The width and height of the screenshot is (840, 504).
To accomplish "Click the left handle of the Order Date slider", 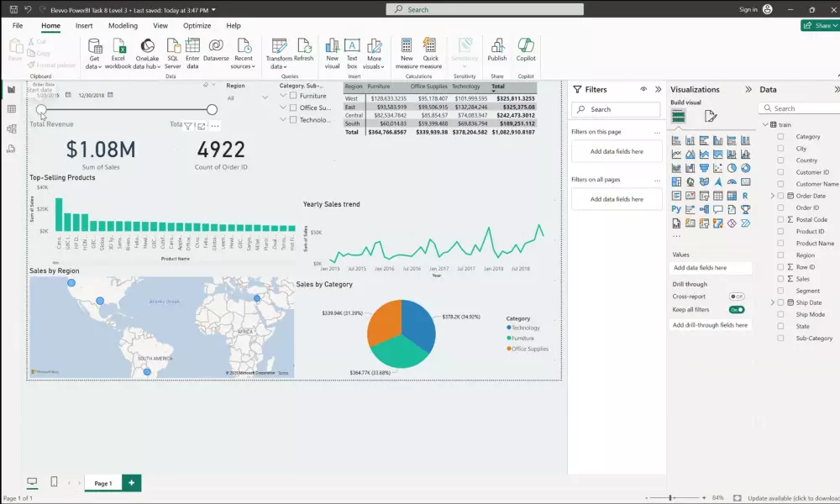I will tap(41, 110).
